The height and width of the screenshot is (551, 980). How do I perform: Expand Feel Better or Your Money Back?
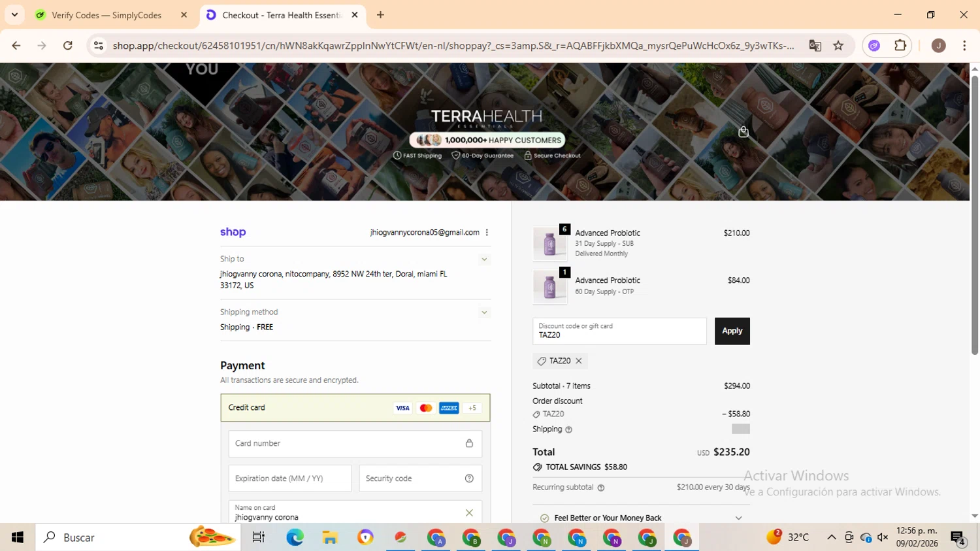point(641,518)
